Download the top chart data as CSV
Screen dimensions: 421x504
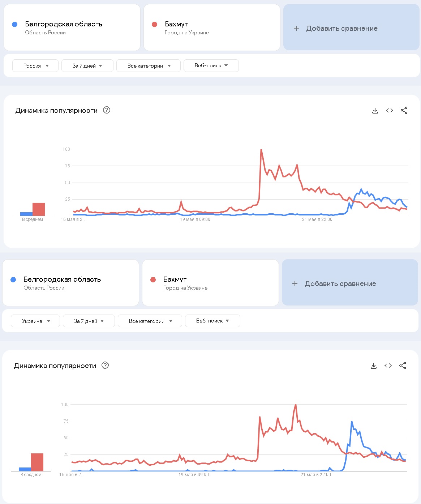375,111
